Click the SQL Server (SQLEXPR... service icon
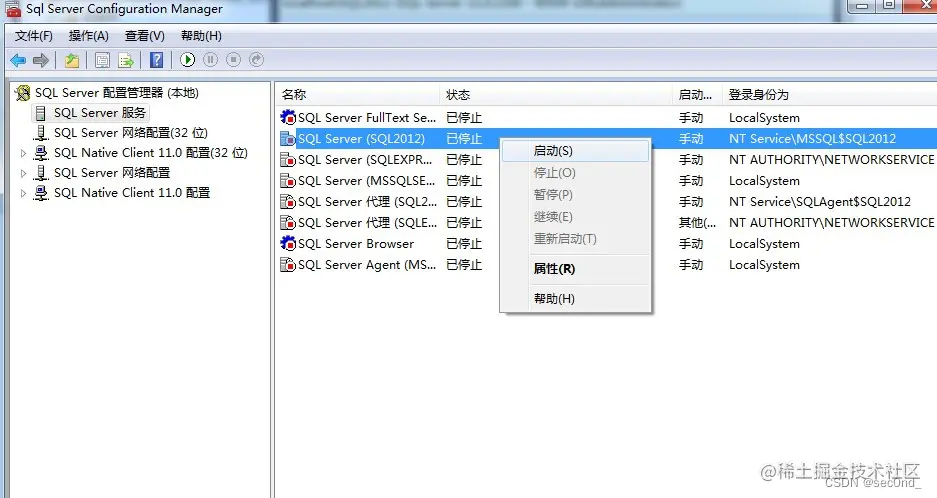 (x=288, y=160)
